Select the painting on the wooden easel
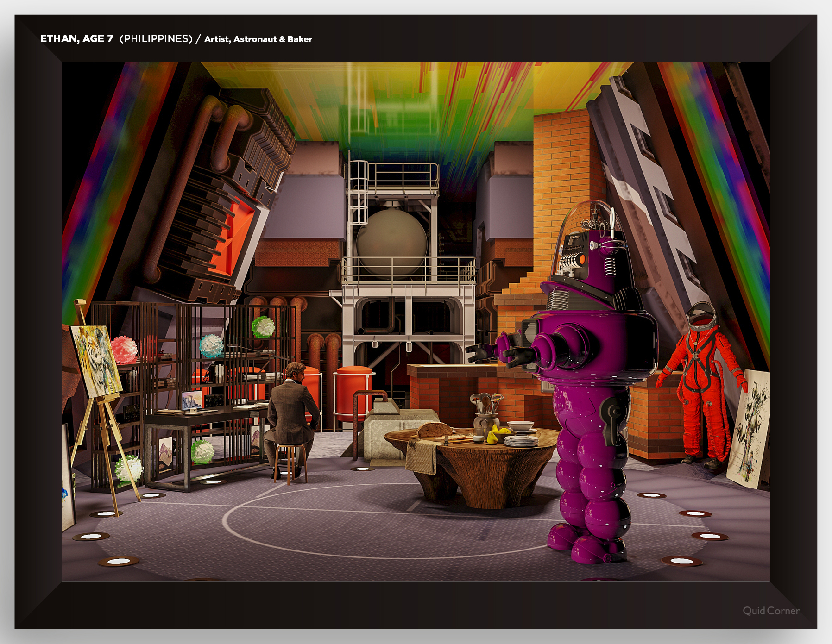The width and height of the screenshot is (832, 644). point(96,361)
